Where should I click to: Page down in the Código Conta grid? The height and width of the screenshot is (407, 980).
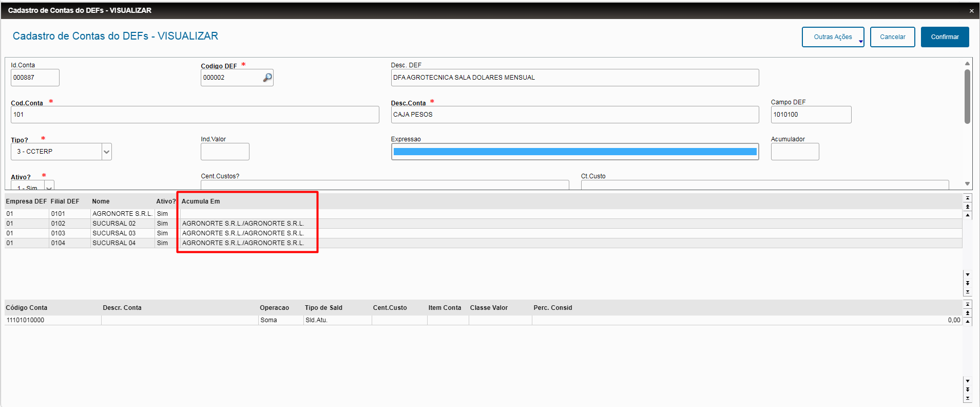click(968, 390)
